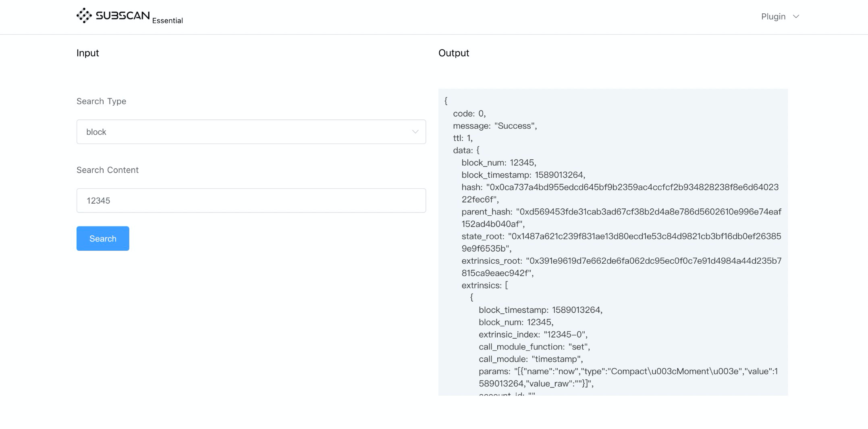The image size is (868, 429).
Task: Open the Plugin dropdown menu
Action: (780, 17)
